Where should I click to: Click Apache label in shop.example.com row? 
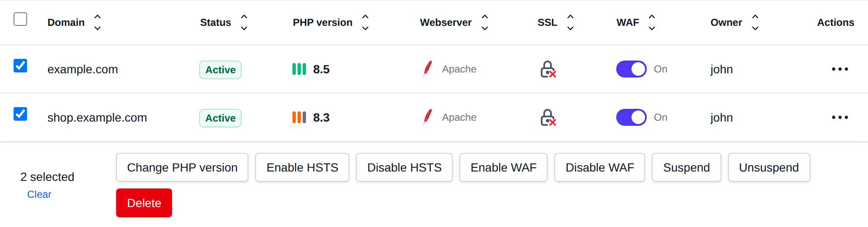click(459, 117)
